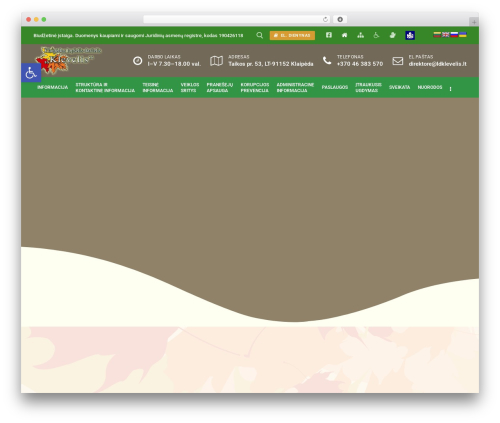This screenshot has height=423, width=500.
Task: Click the map icon beside Adresas
Action: [216, 61]
